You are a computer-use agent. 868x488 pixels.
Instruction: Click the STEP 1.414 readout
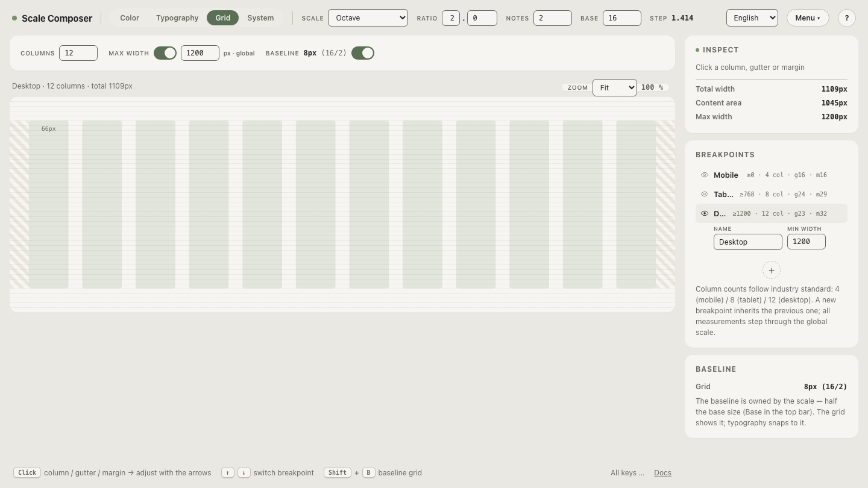click(671, 18)
